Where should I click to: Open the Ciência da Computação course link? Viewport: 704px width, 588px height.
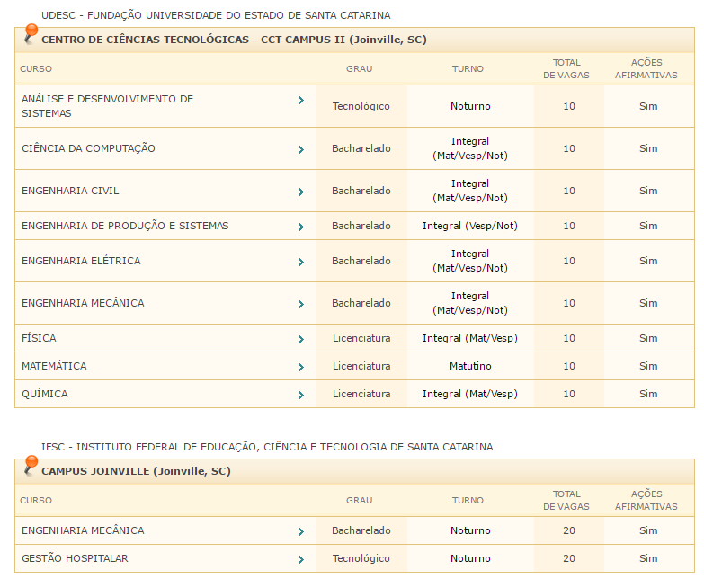point(88,148)
